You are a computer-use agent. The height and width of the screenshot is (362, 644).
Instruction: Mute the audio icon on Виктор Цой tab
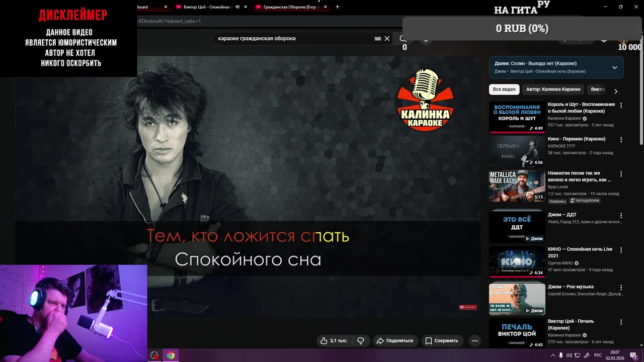(236, 7)
